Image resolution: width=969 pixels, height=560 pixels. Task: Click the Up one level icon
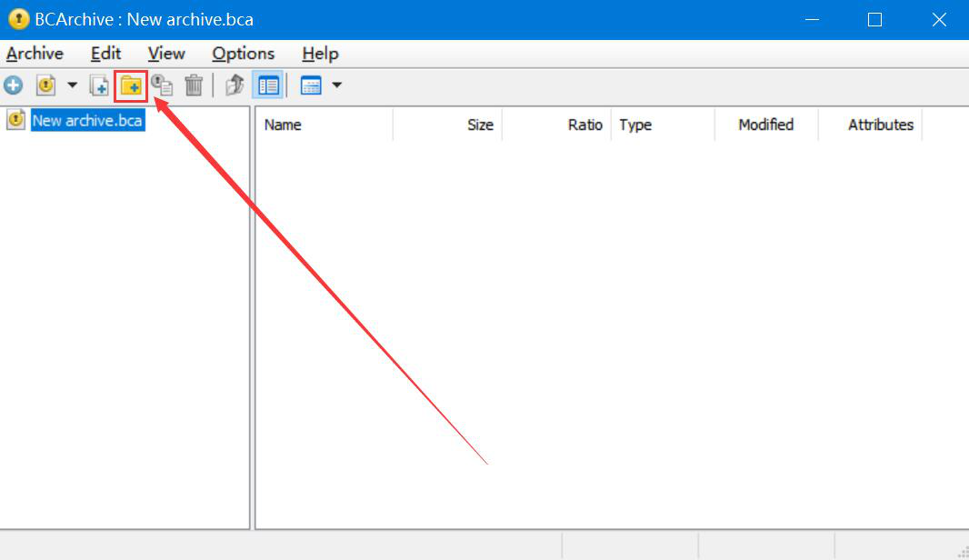click(235, 85)
